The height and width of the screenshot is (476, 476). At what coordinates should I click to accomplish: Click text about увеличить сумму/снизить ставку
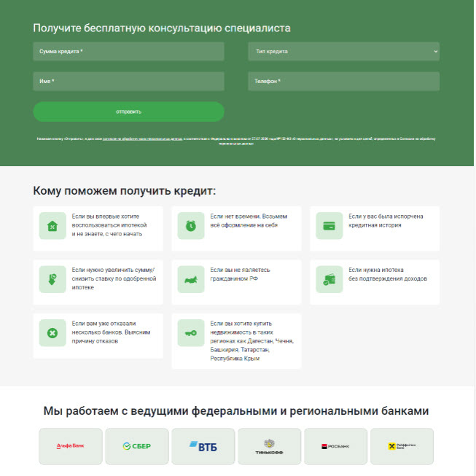point(114,278)
